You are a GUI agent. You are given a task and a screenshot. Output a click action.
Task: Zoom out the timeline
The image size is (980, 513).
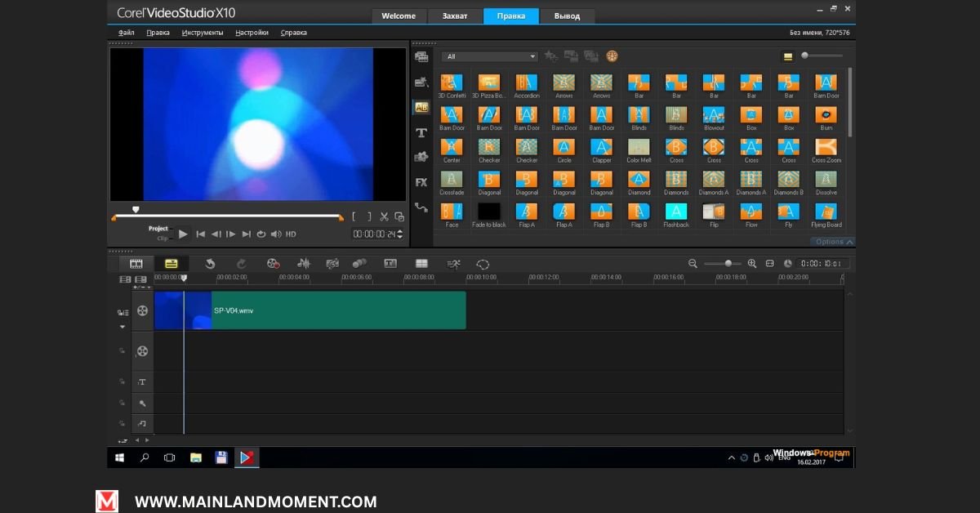click(693, 264)
